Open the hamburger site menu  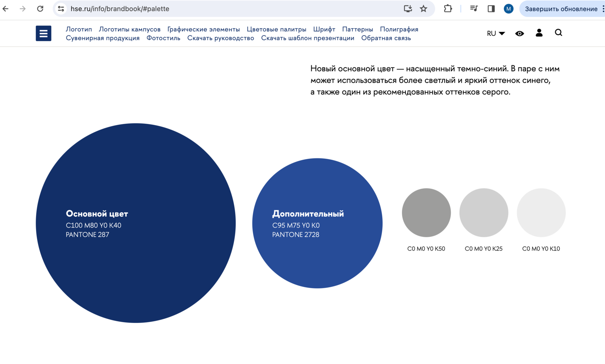pos(43,33)
